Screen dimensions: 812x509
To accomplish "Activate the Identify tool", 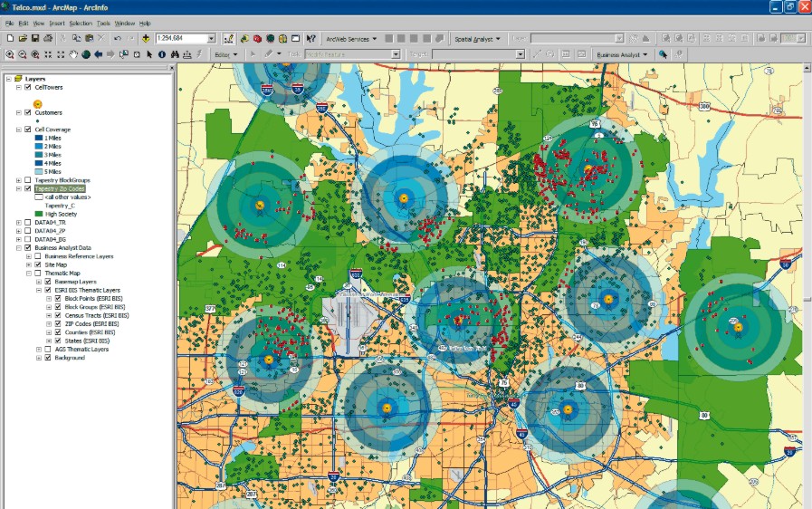I will coord(162,54).
